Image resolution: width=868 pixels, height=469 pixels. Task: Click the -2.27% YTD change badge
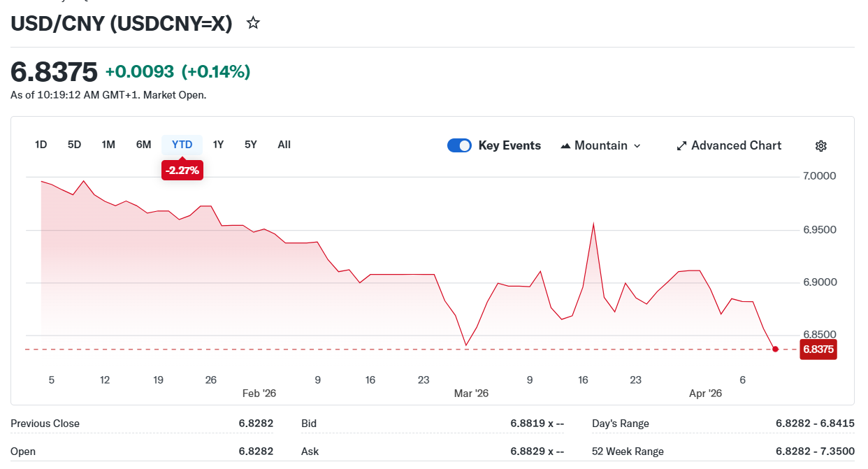pos(182,170)
